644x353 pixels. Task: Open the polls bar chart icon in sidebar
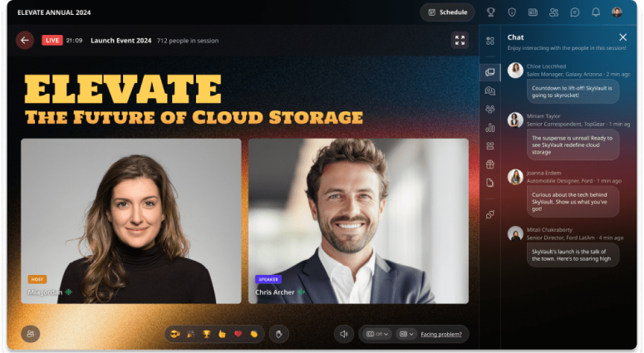coord(490,127)
